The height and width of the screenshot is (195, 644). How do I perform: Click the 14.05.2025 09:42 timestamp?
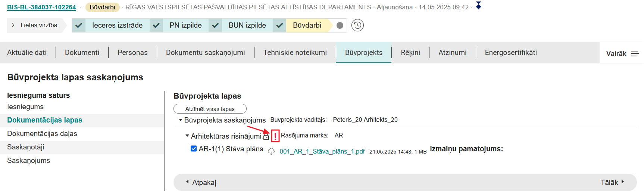pyautogui.click(x=444, y=7)
